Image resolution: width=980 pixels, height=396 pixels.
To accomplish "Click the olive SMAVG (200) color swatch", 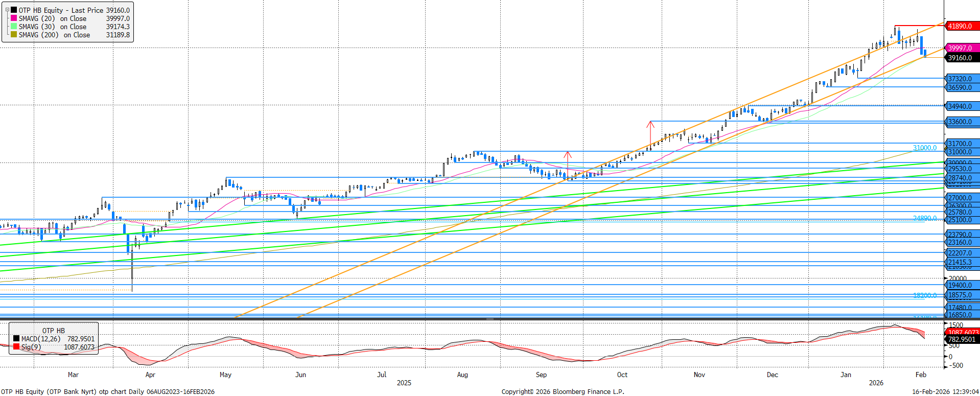I will coord(14,35).
